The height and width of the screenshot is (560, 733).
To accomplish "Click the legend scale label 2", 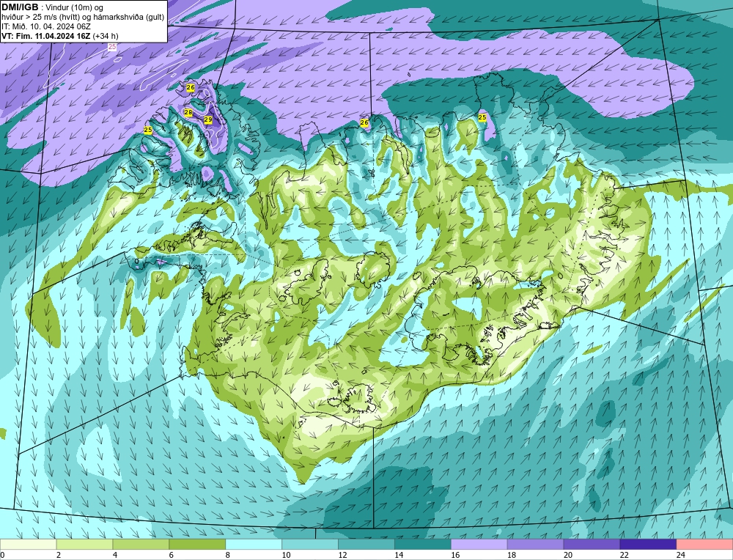I will (59, 555).
